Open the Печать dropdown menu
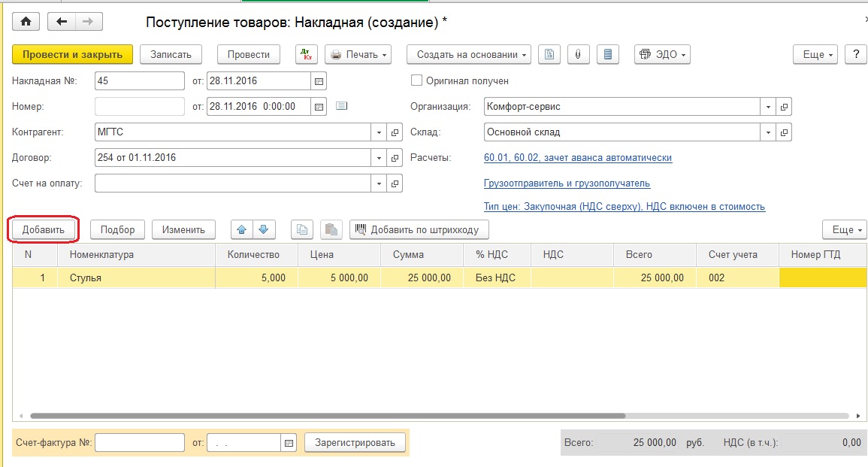868x467 pixels. (358, 54)
